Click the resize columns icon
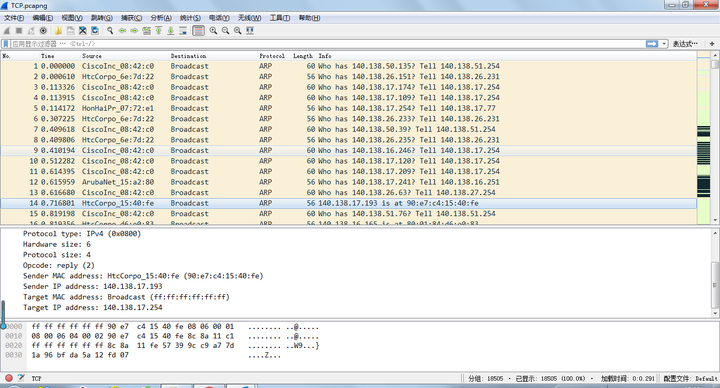This screenshot has height=388, width=720. tap(250, 31)
